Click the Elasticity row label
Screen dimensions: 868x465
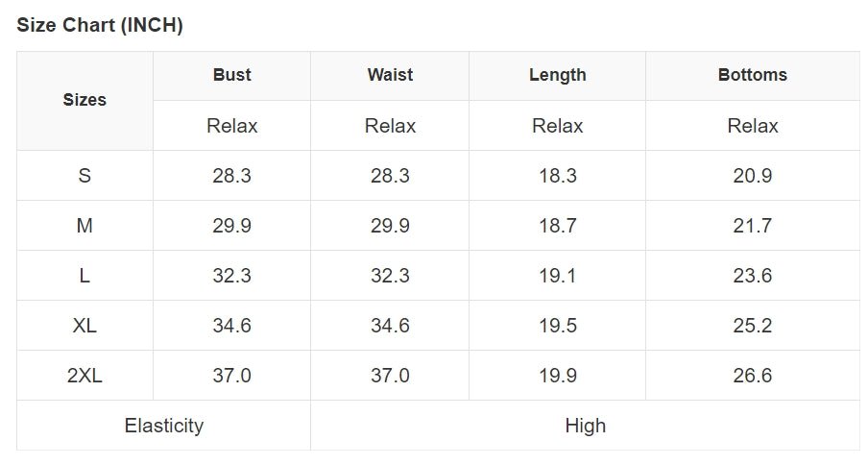pos(163,426)
